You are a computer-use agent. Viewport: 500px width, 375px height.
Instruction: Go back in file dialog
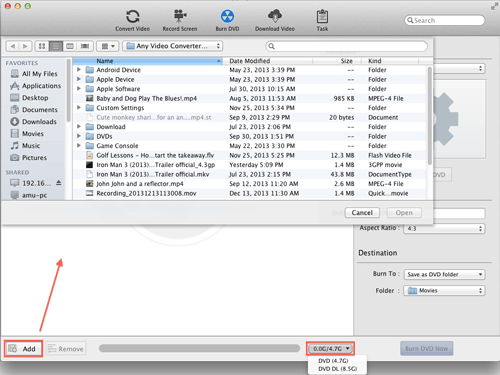[x=13, y=46]
